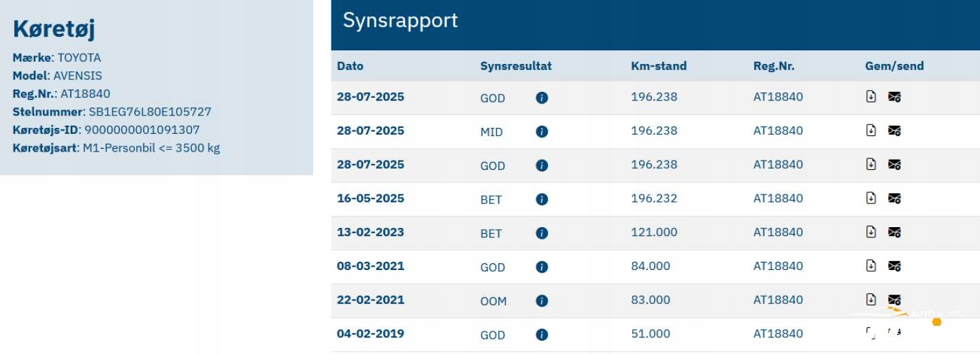Save the 13-02-2023 report at 121.000 km
This screenshot has height=355, width=980.
point(871,232)
